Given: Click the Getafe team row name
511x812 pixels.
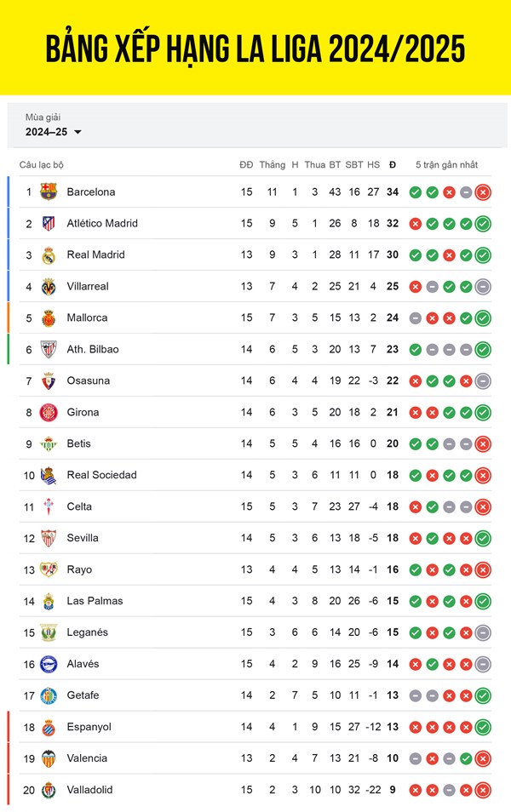Looking at the screenshot, I should click(x=83, y=695).
